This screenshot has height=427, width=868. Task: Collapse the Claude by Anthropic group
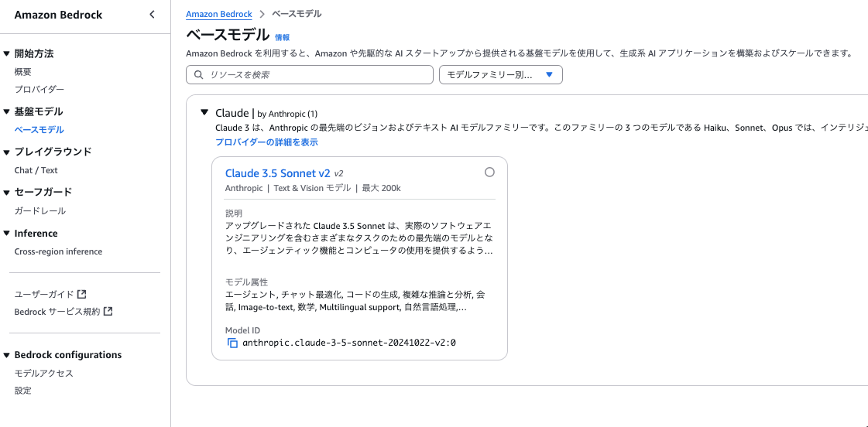pos(205,113)
